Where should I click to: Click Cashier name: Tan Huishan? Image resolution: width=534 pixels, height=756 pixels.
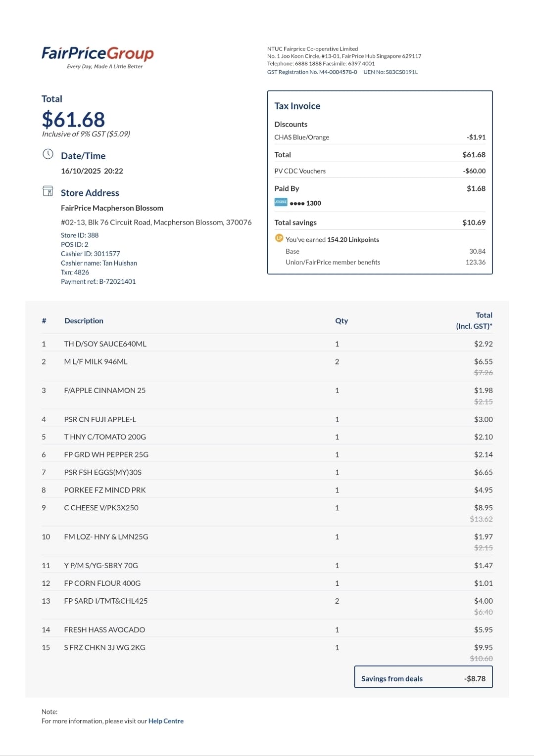[99, 263]
